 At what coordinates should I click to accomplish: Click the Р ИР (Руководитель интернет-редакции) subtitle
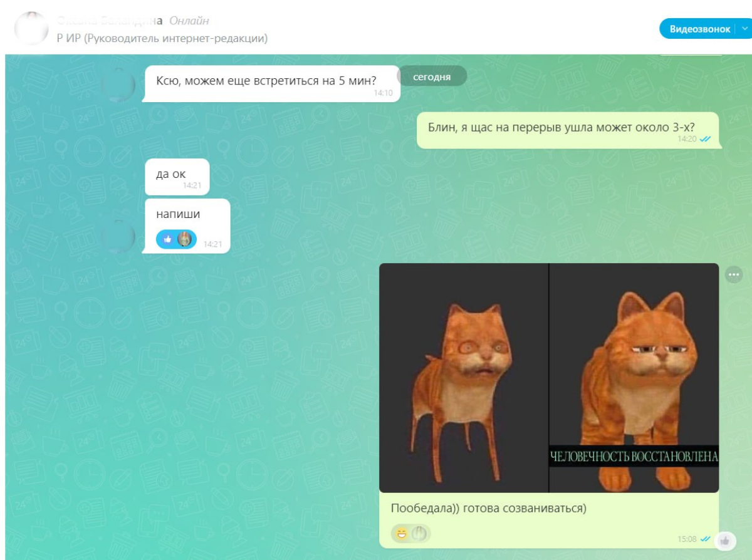point(162,38)
